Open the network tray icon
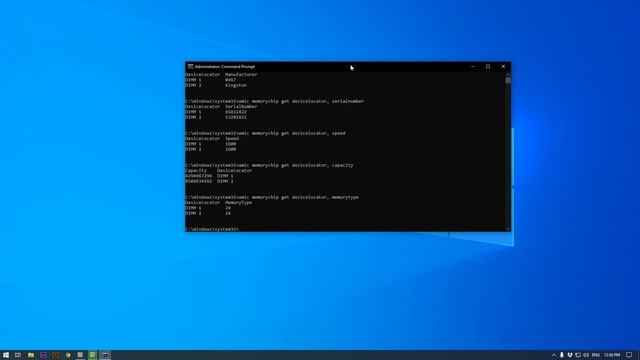 point(578,355)
